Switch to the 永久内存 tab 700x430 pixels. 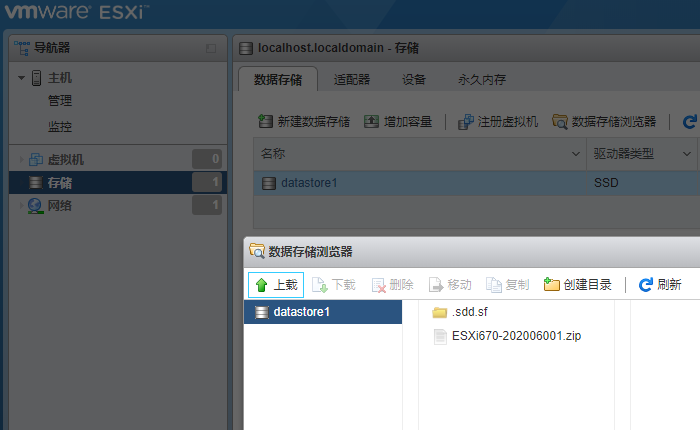pyautogui.click(x=482, y=79)
